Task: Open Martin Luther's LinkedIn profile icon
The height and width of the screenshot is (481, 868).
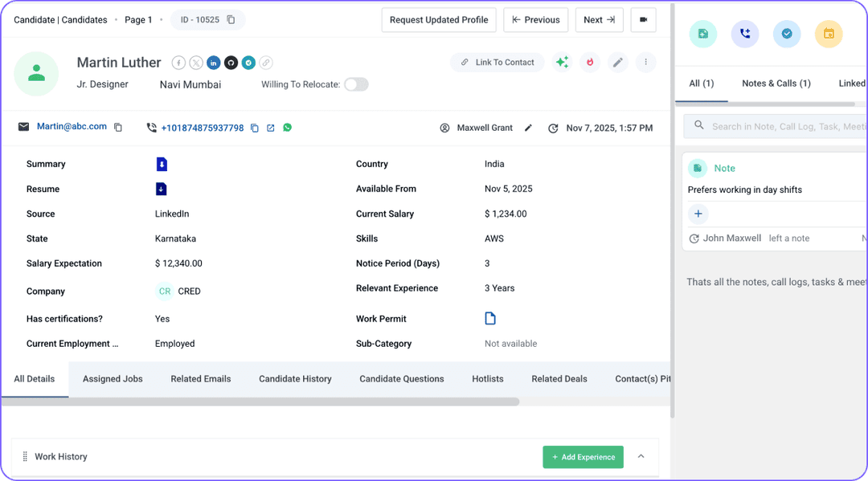Action: click(213, 62)
